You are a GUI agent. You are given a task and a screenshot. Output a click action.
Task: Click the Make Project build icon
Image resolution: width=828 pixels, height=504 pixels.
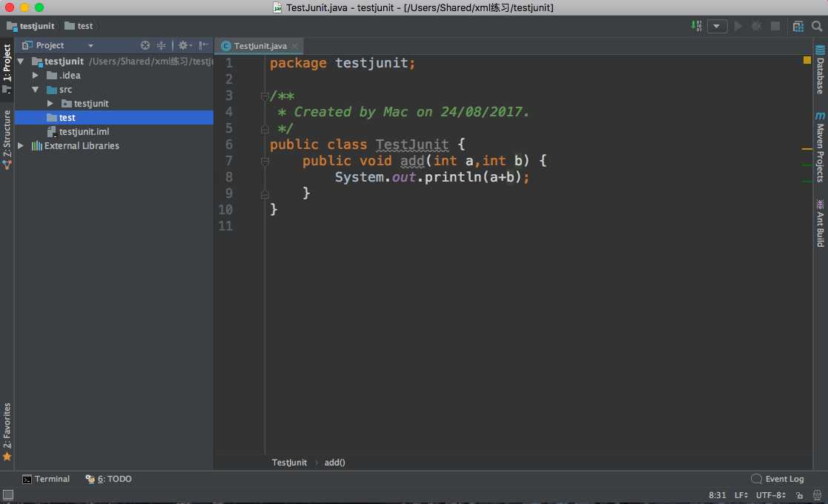[x=697, y=26]
